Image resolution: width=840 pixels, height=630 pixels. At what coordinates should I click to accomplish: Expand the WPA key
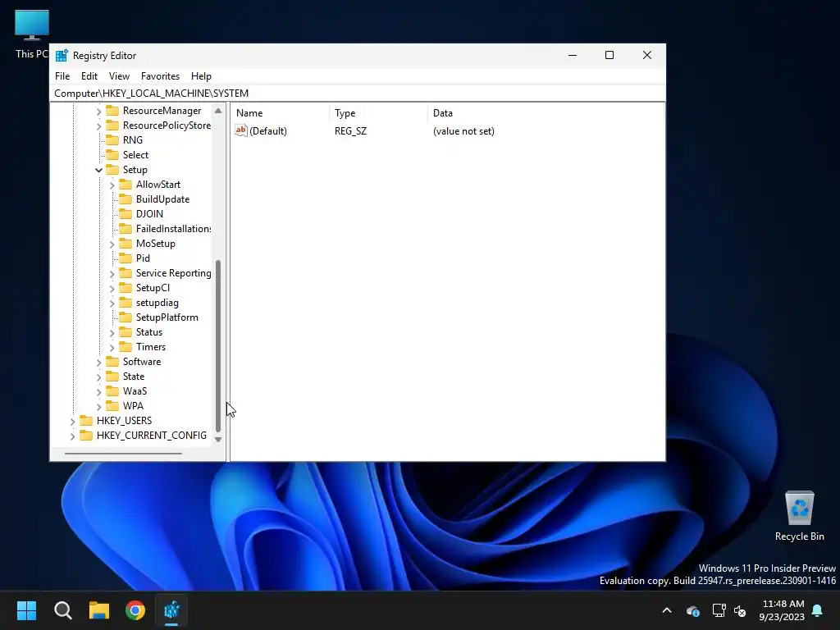coord(98,407)
